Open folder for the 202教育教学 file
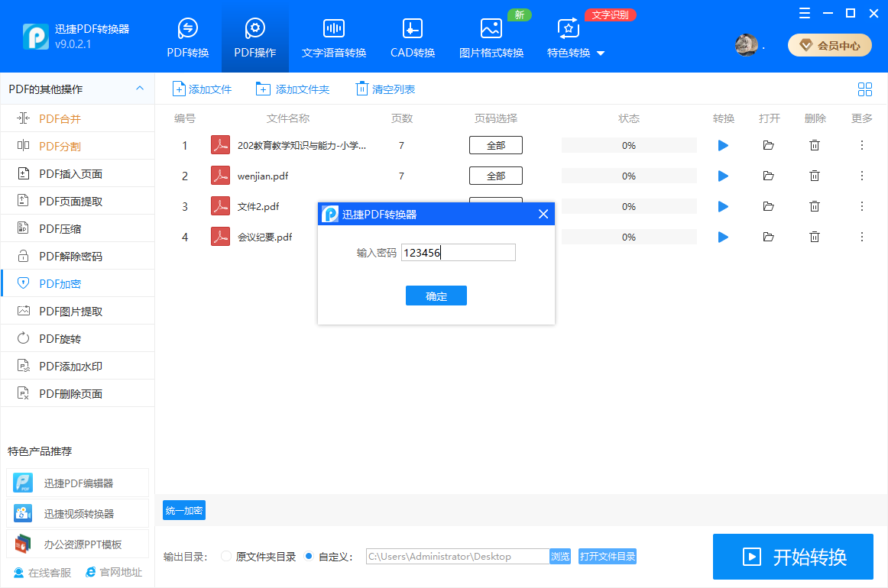Screen dimensions: 888x588 click(x=769, y=145)
